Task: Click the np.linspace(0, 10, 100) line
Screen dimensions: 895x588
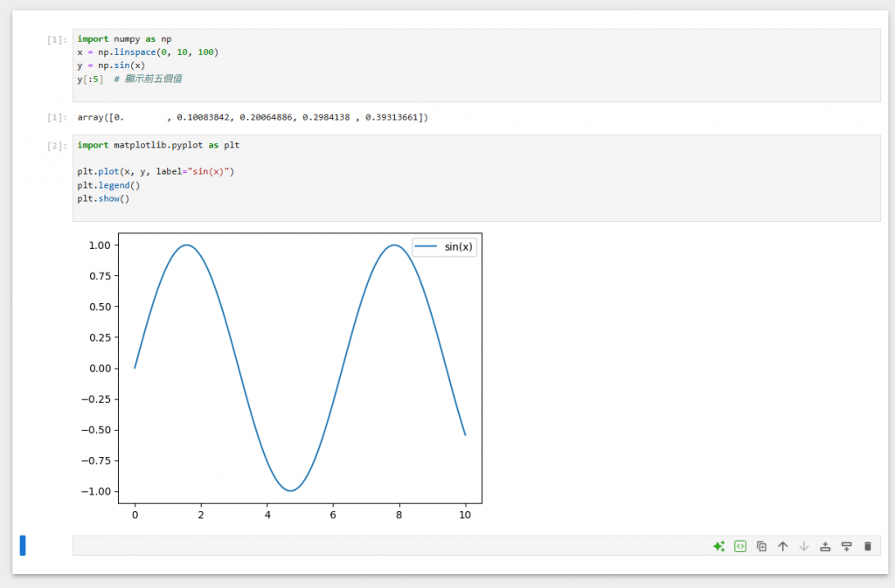Action: pyautogui.click(x=148, y=52)
